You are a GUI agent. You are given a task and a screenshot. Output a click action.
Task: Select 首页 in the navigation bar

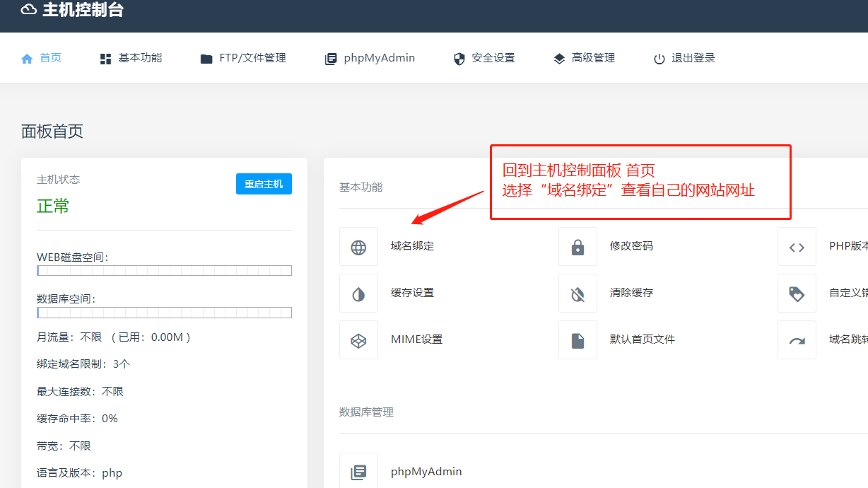click(41, 58)
